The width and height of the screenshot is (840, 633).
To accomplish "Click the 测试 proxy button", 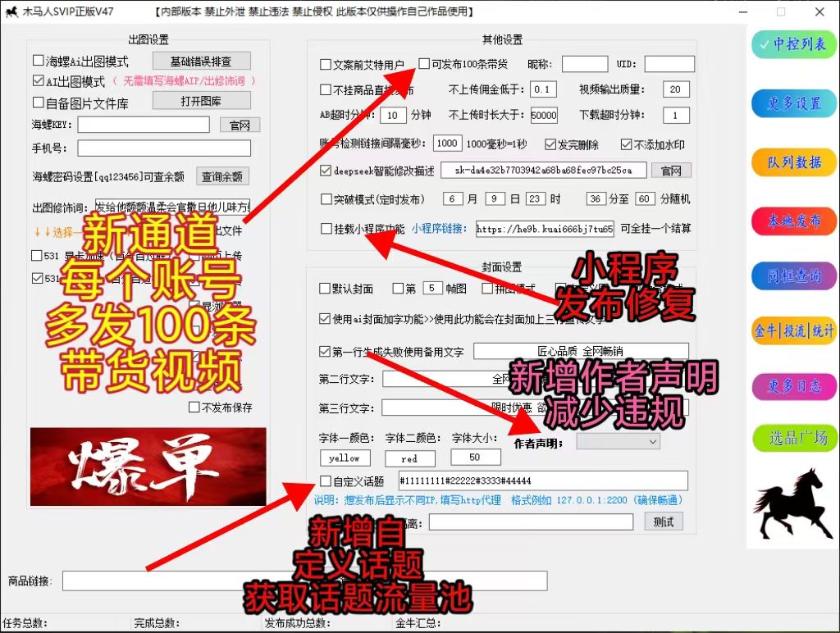I will (x=664, y=521).
